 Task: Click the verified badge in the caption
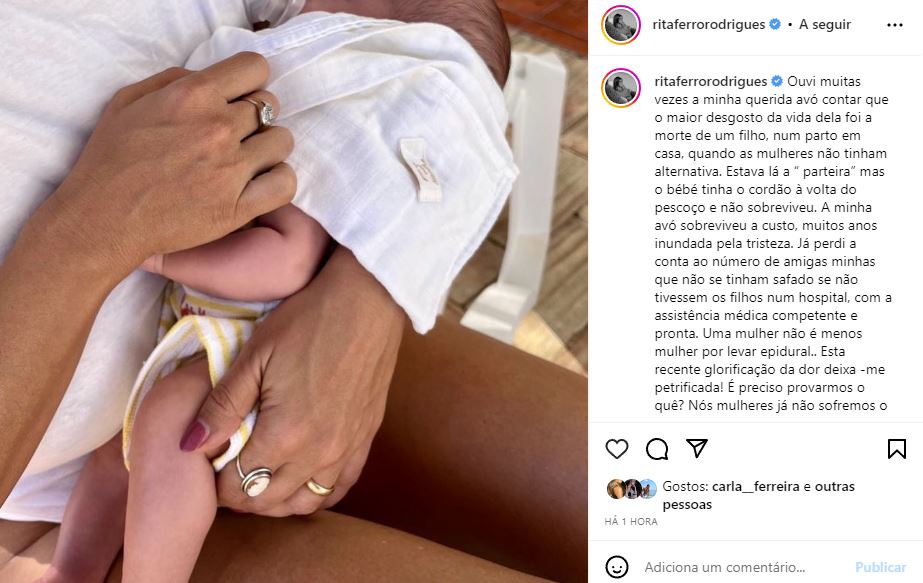777,81
